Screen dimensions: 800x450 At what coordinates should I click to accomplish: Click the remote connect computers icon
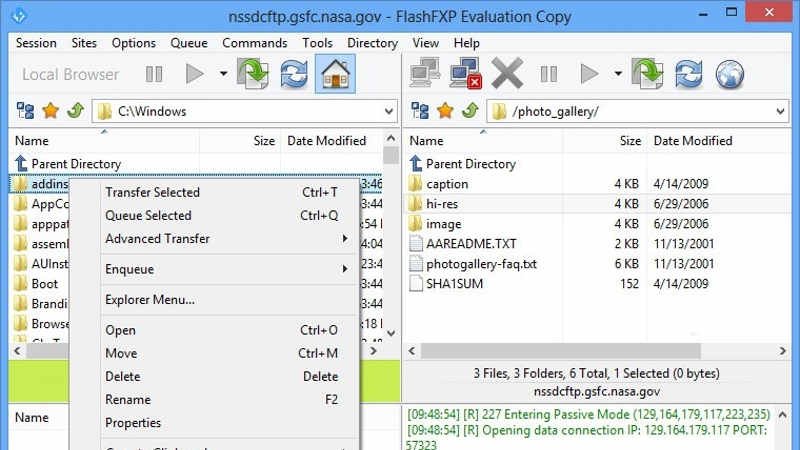[424, 73]
